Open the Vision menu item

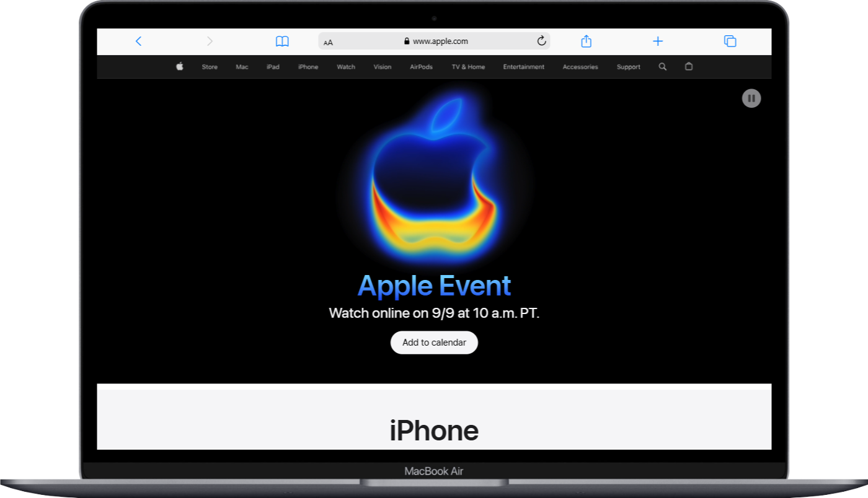(383, 67)
